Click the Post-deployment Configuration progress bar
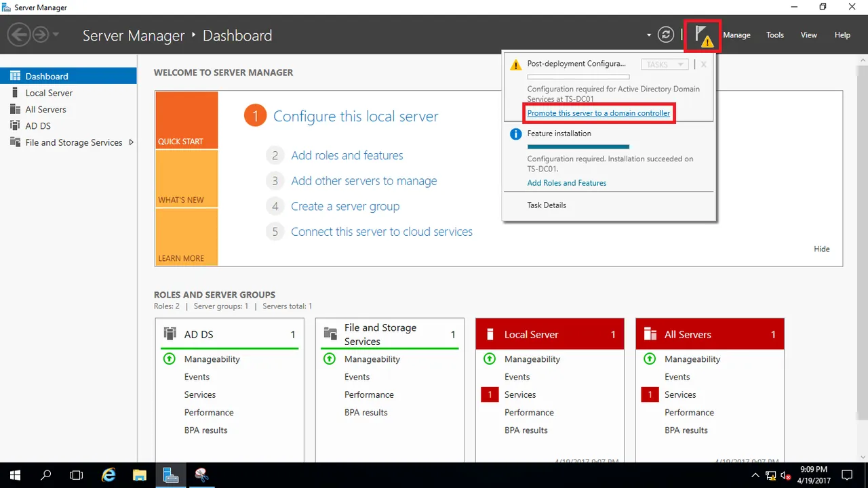868x488 pixels. (578, 77)
